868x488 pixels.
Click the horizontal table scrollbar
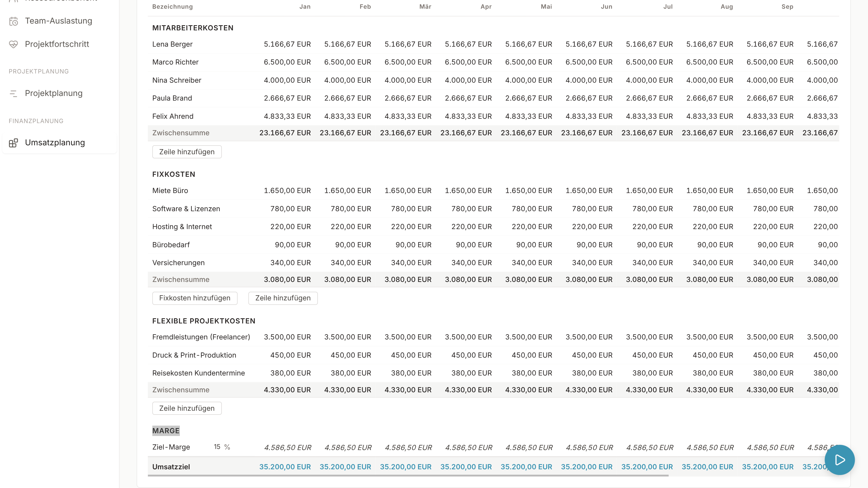click(x=408, y=476)
